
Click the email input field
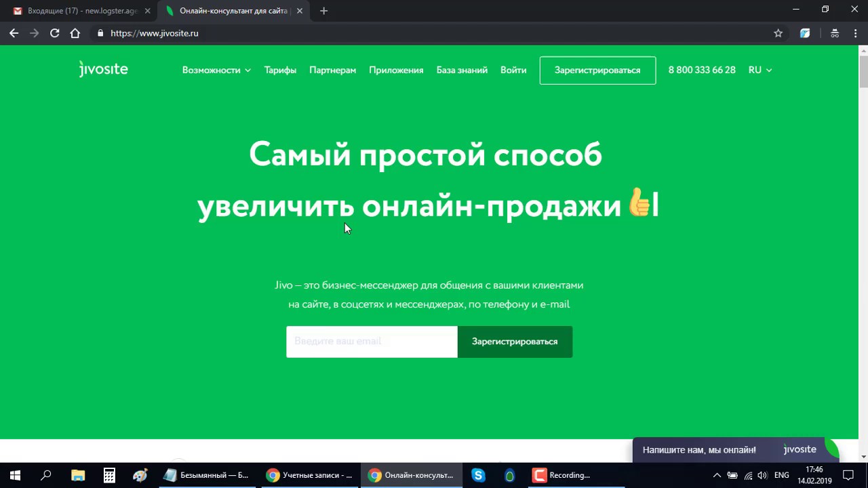pyautogui.click(x=372, y=342)
